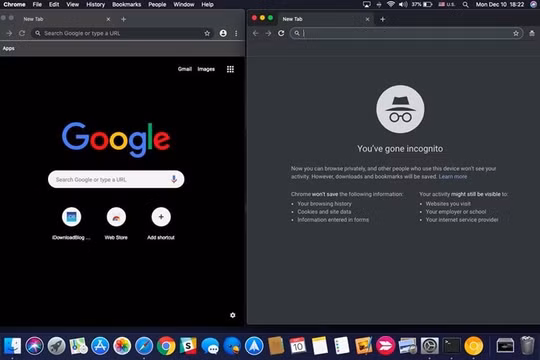Click the volume icon in menu bar
Screen dimensions: 540x360
[403, 4]
